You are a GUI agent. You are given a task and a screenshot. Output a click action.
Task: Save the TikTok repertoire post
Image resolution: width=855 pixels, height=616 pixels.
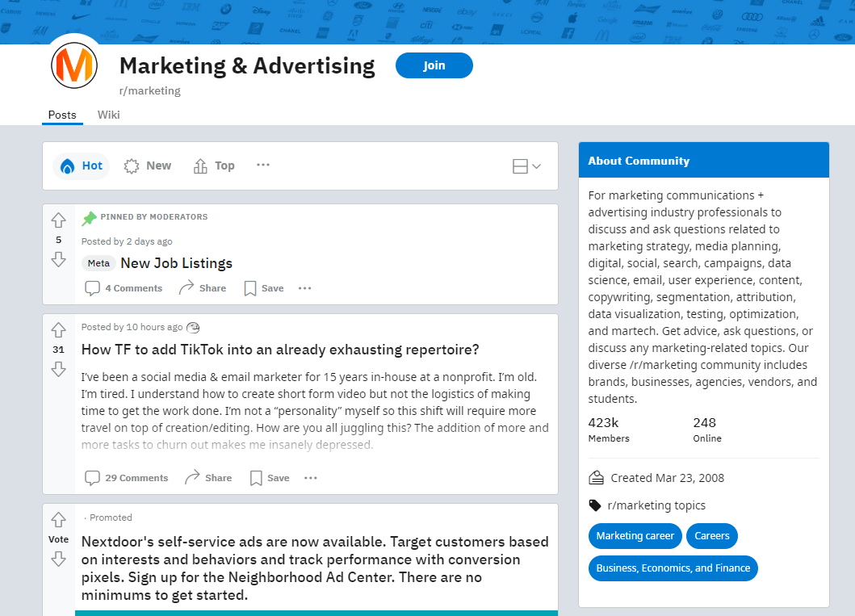(268, 477)
